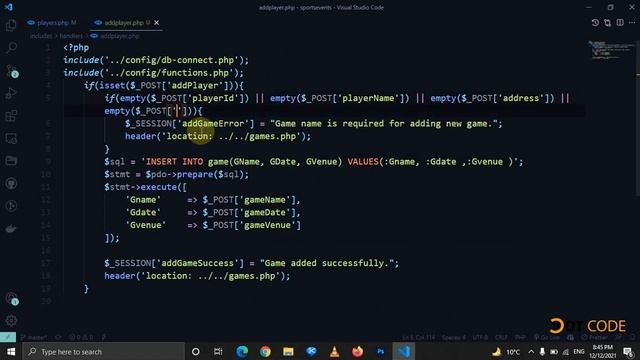Open errors and warnings count in status bar
This screenshot has width=640, height=360.
tap(81, 337)
